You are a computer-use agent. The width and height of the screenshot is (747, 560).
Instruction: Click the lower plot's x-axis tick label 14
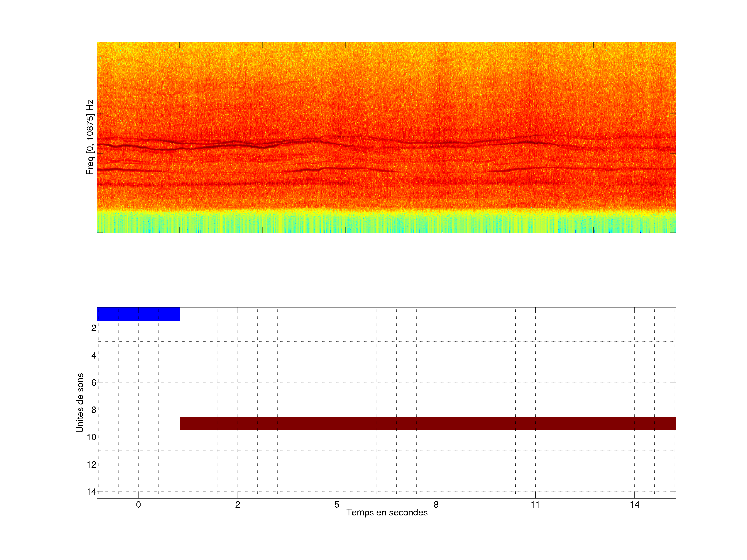coord(634,505)
